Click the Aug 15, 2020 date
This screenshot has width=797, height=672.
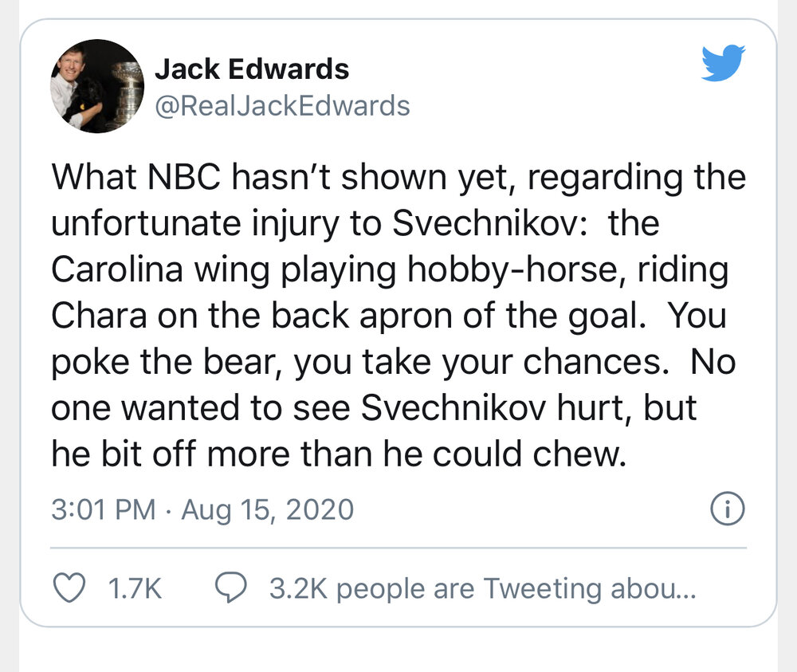pyautogui.click(x=267, y=510)
